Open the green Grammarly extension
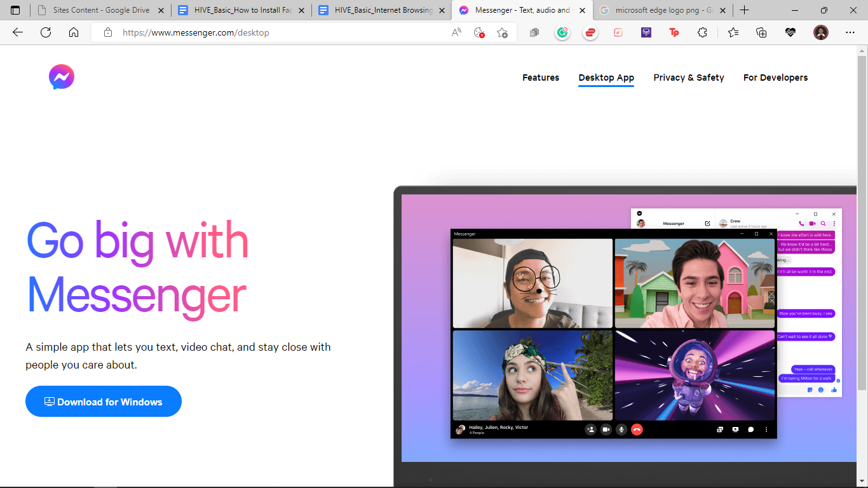Viewport: 868px width, 488px height. coord(562,32)
